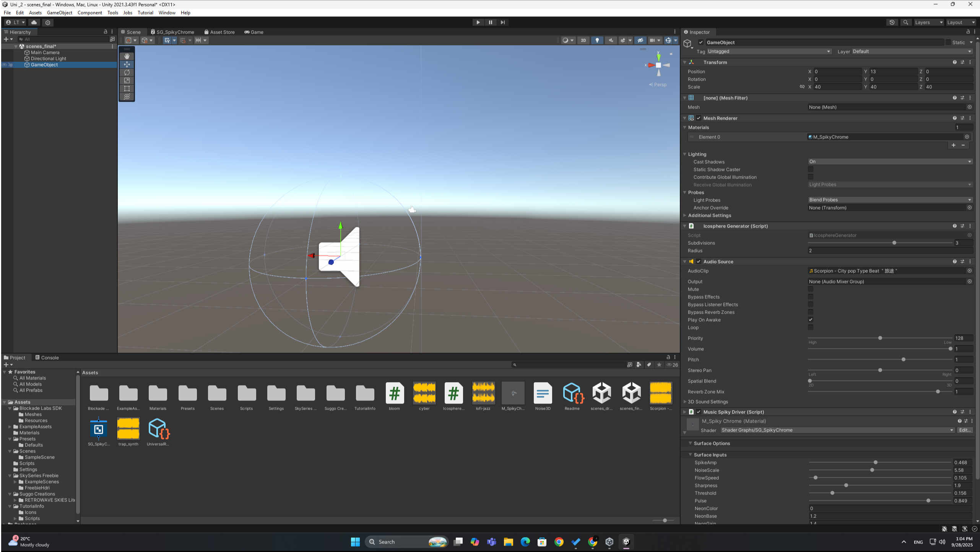Click the Step frame button
This screenshot has height=552, width=980.
click(x=503, y=22)
